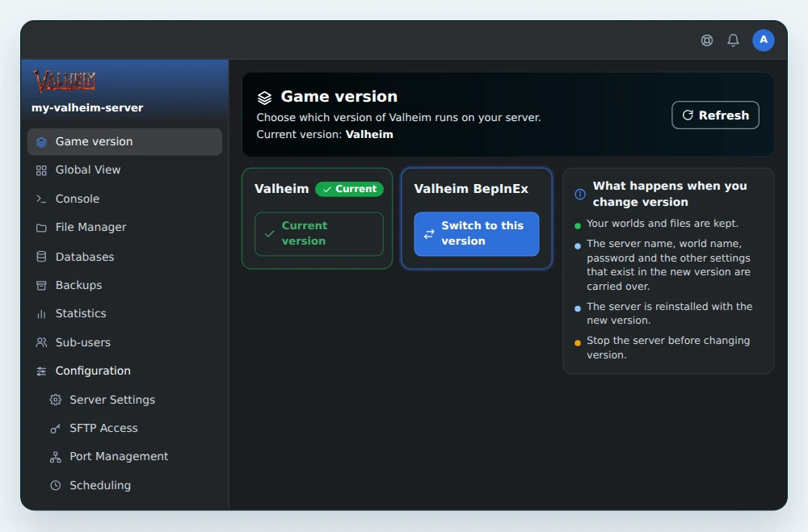Image resolution: width=808 pixels, height=532 pixels.
Task: Click the layers icon beside Game version heading
Action: click(x=264, y=98)
